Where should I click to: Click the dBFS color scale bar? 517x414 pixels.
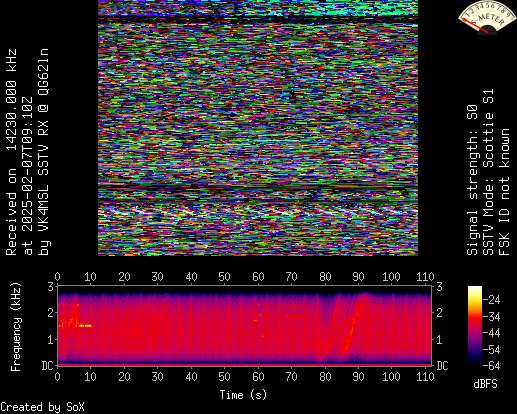tap(475, 326)
